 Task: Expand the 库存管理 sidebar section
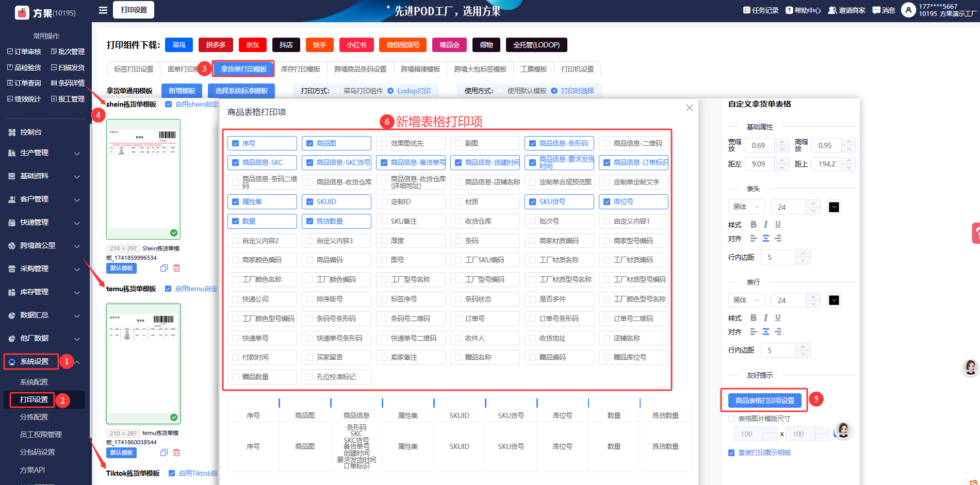tap(44, 292)
